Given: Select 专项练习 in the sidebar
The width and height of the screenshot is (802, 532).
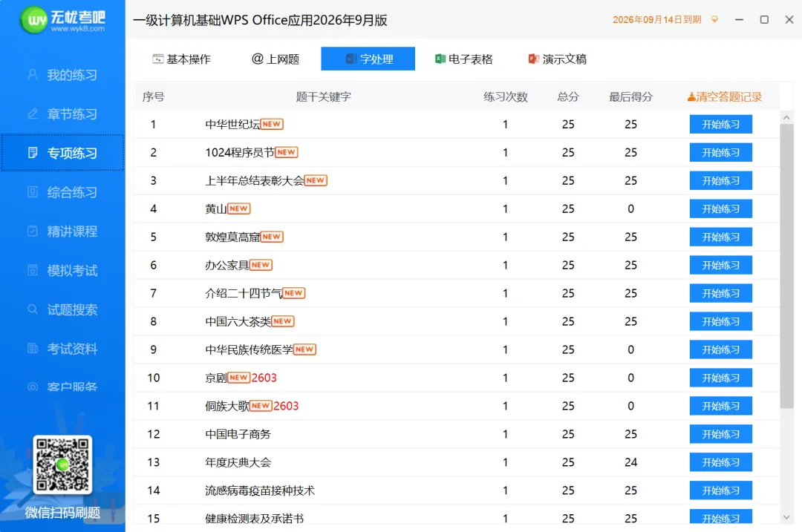Looking at the screenshot, I should 62,153.
